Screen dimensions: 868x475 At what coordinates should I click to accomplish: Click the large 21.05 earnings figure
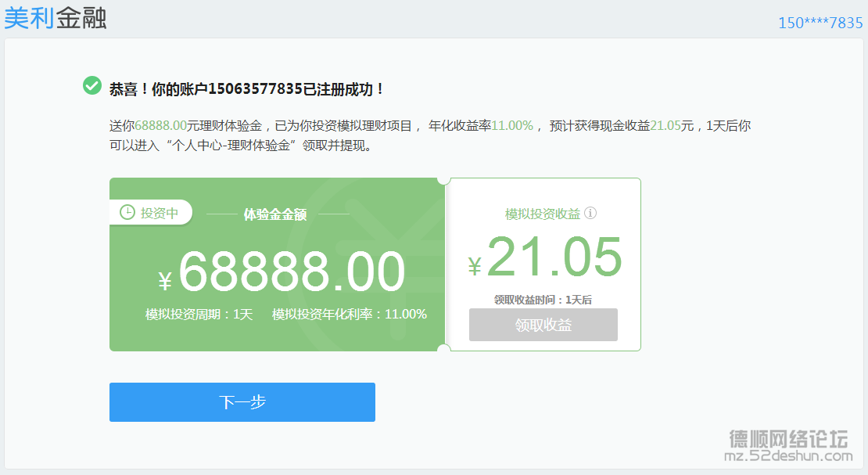point(554,257)
